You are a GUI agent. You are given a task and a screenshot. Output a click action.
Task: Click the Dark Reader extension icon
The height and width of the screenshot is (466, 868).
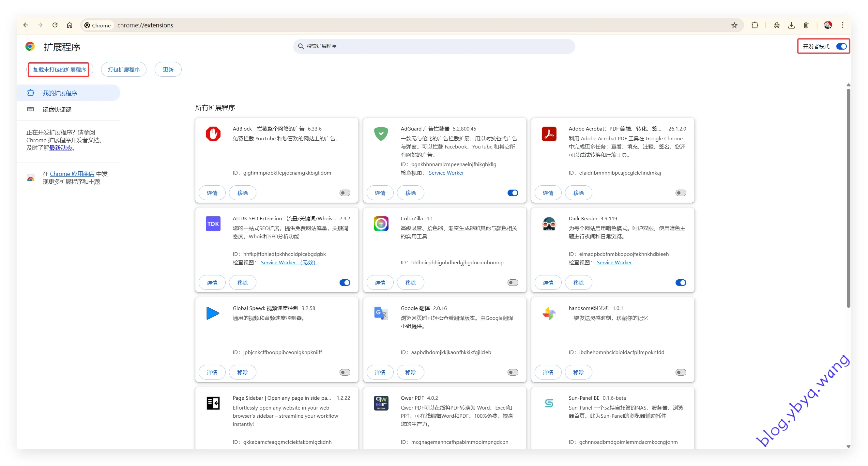pos(549,224)
